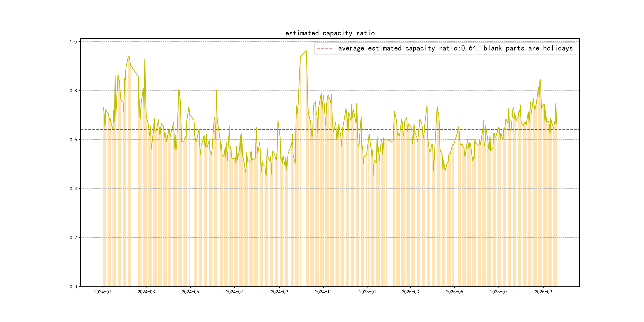Click the 2025-07 x-axis tick label
This screenshot has height=322, width=644.
[499, 292]
